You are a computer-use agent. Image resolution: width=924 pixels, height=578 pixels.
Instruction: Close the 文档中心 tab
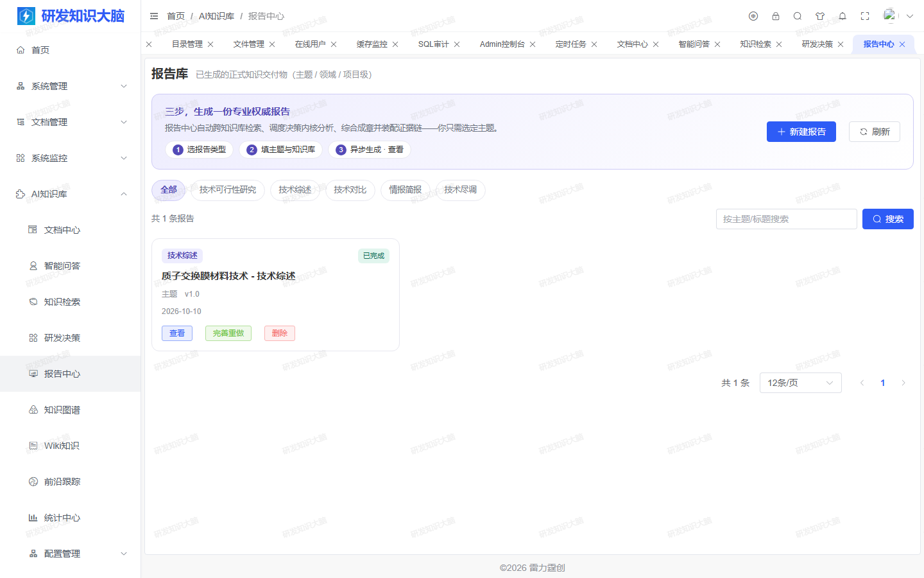(x=656, y=44)
